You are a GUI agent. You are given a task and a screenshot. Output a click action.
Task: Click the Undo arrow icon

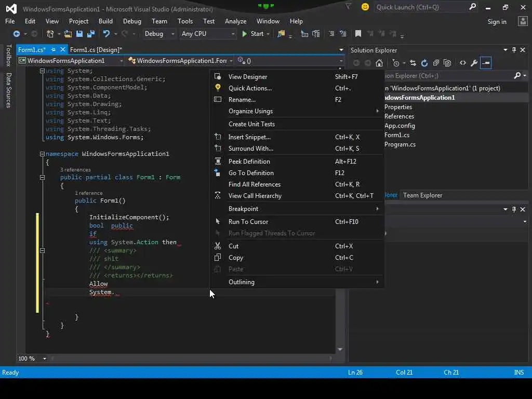106,34
